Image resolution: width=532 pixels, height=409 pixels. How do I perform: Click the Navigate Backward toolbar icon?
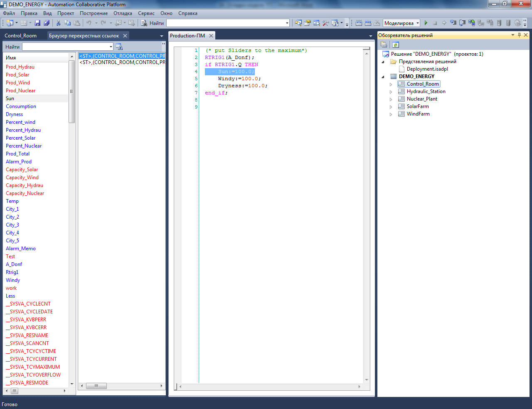tap(118, 23)
